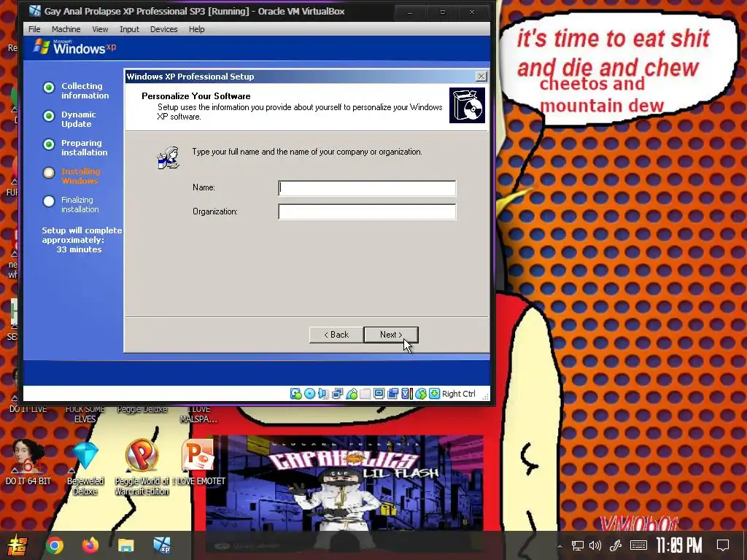Click the VirtualBox window title bar icon
747x560 pixels.
[x=35, y=11]
